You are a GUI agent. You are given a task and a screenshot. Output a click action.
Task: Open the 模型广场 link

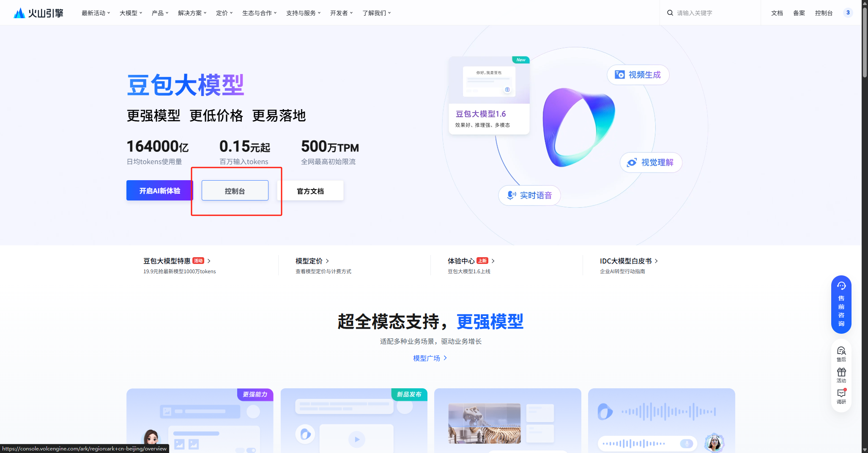pos(430,358)
